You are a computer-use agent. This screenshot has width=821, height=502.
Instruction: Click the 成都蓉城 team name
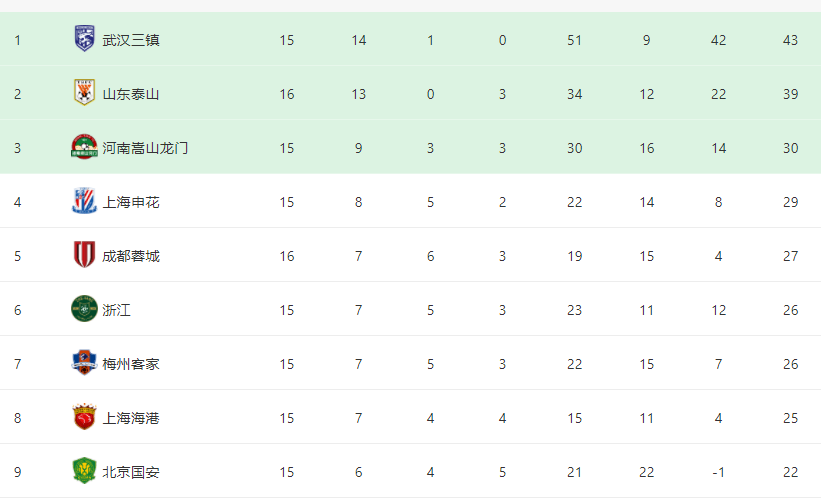[x=131, y=256]
